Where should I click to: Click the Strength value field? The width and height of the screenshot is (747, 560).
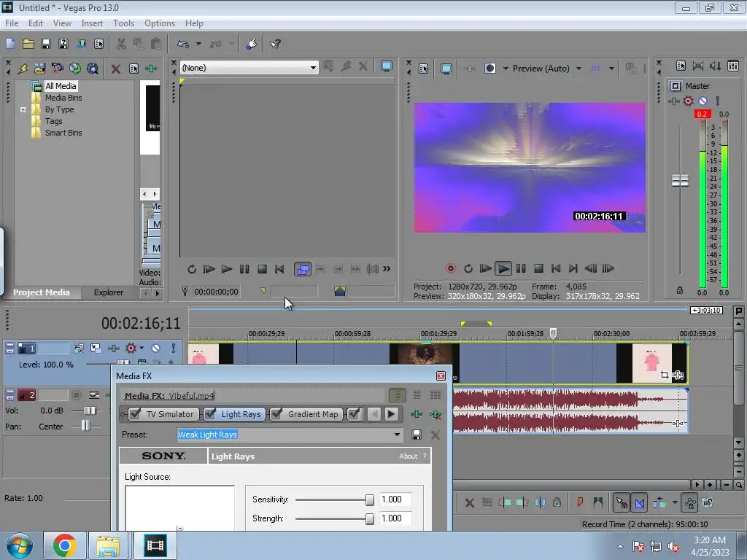(395, 518)
